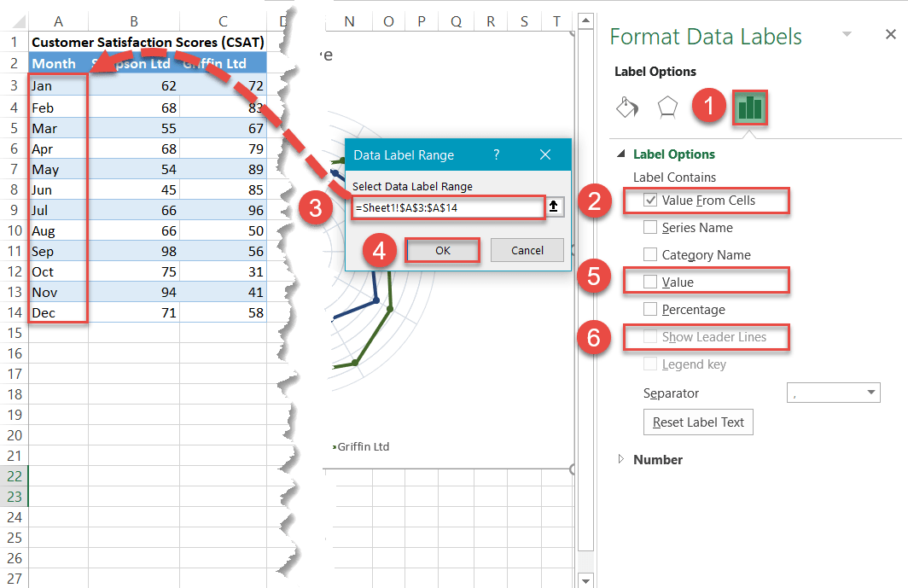Toggle the Value checkbox
This screenshot has height=588, width=908.
[x=650, y=282]
